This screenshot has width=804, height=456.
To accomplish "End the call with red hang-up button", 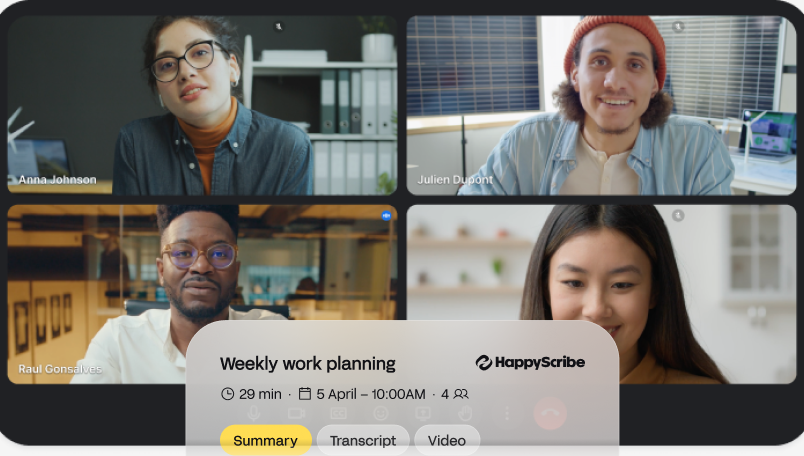I will [x=550, y=413].
